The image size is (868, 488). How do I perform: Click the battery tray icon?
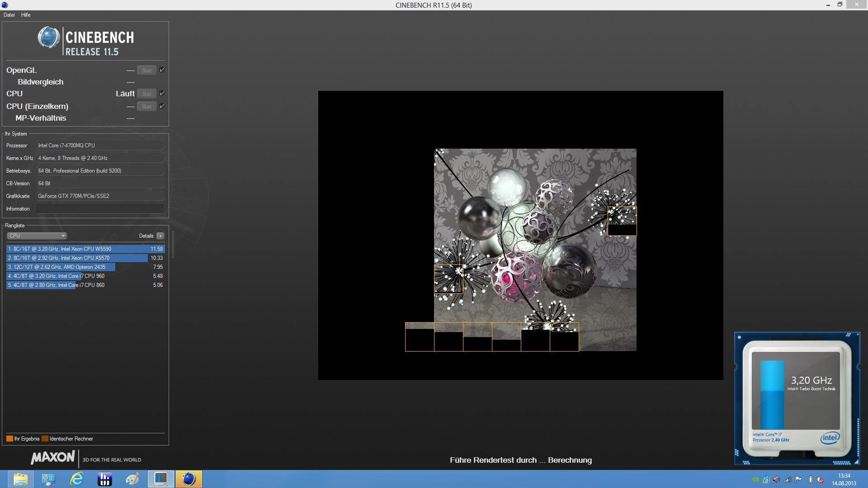(811, 479)
